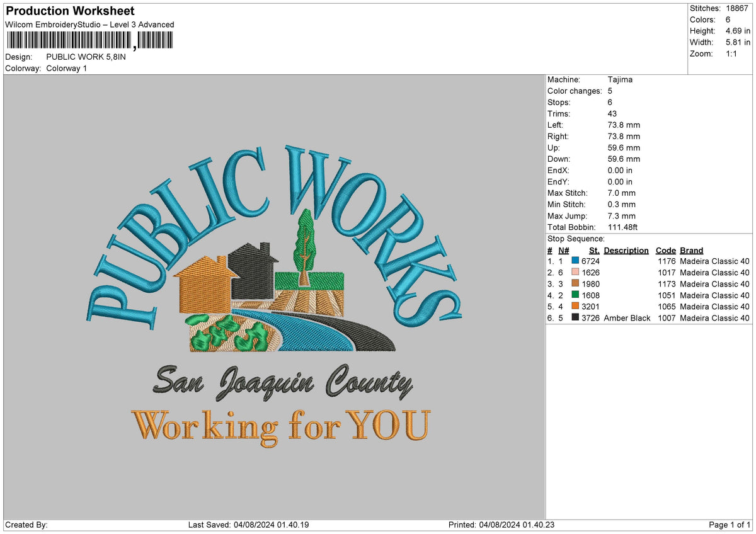The image size is (756, 534).
Task: Click thread code '1176' in stop sequence
Action: click(x=667, y=261)
